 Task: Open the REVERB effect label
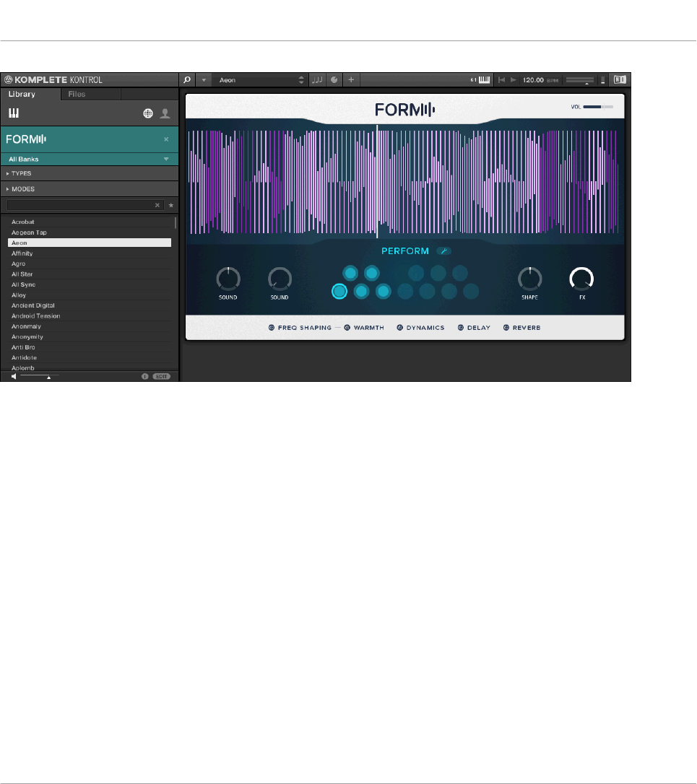(x=527, y=328)
